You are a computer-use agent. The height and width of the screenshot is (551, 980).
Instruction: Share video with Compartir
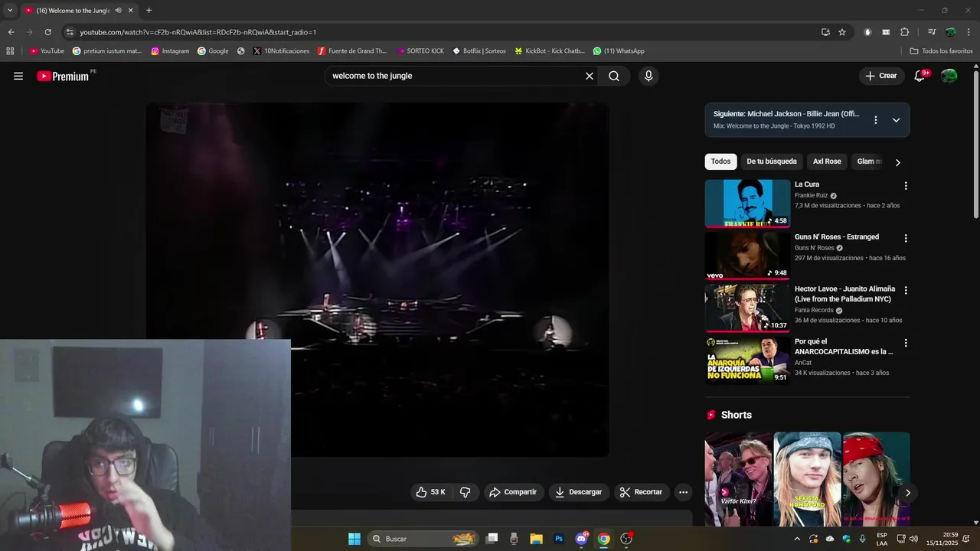513,492
